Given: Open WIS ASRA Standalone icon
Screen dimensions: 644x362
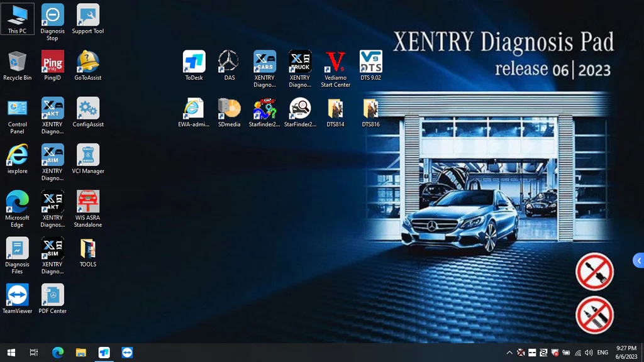Looking at the screenshot, I should 88,202.
